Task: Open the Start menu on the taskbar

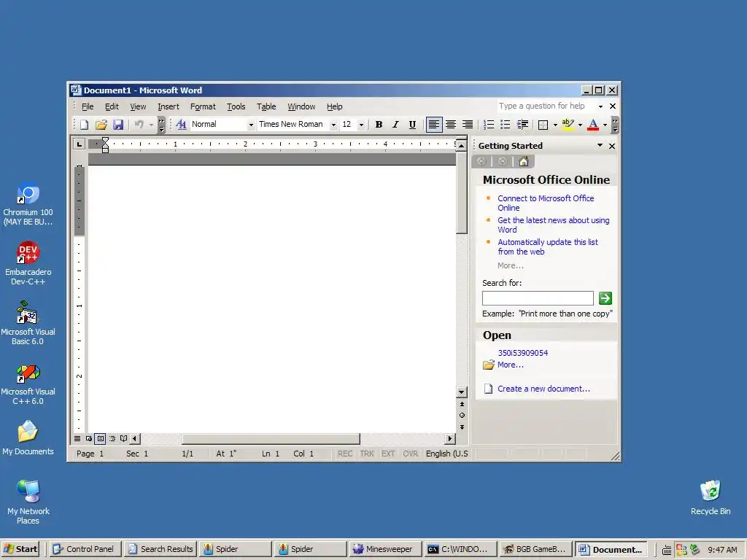Action: [20, 549]
